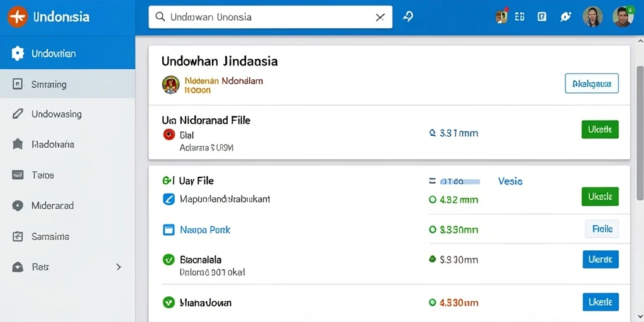The image size is (644, 322).
Task: Select the Undowtian sidebar item
Action: [67, 53]
